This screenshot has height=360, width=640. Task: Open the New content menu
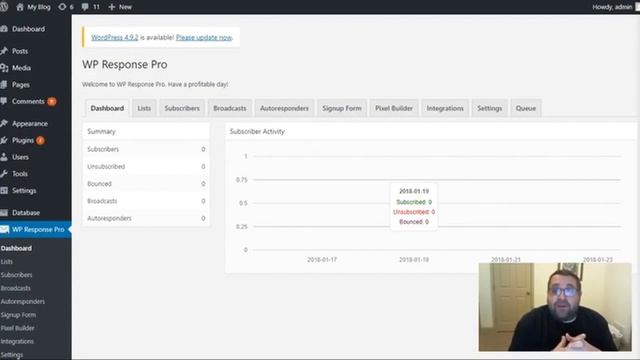click(x=120, y=7)
